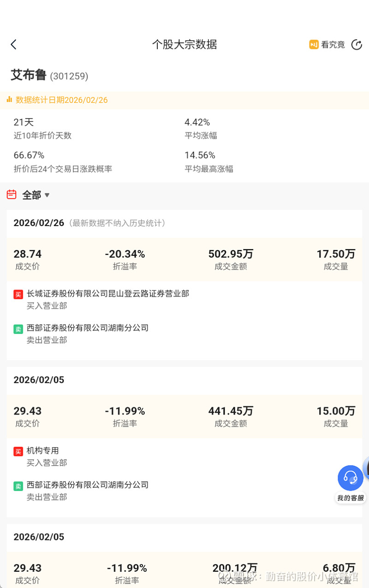Tap the 21天 近10年折价天数 statistic
Image resolution: width=369 pixels, height=588 pixels.
click(24, 122)
